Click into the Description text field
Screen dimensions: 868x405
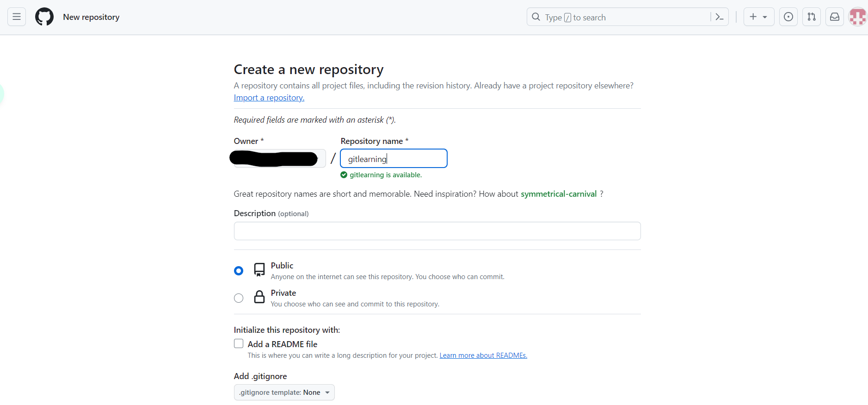pyautogui.click(x=437, y=231)
